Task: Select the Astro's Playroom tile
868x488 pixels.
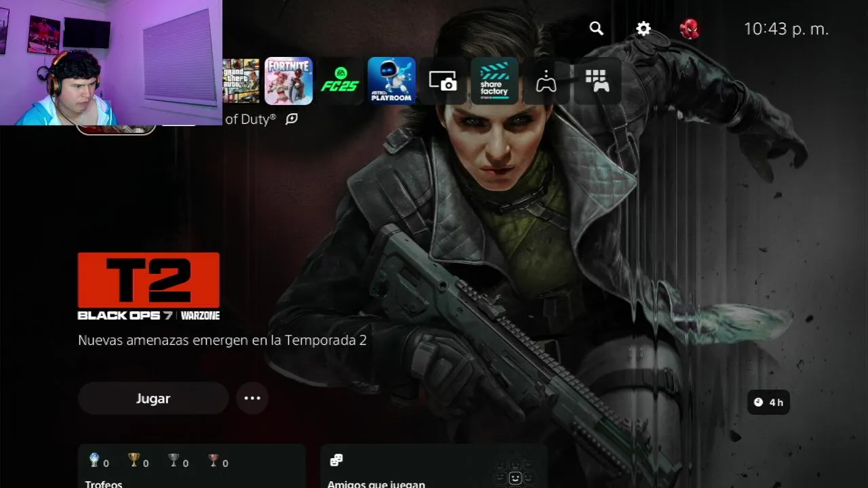Action: [x=391, y=81]
